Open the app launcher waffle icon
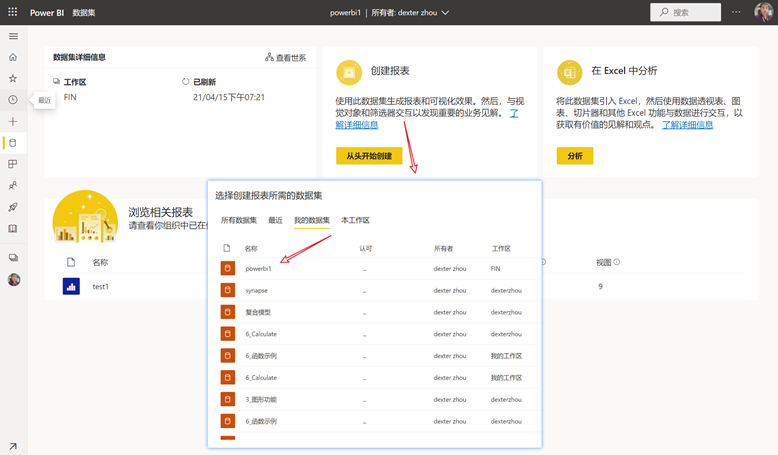This screenshot has width=778, height=455. tap(13, 12)
